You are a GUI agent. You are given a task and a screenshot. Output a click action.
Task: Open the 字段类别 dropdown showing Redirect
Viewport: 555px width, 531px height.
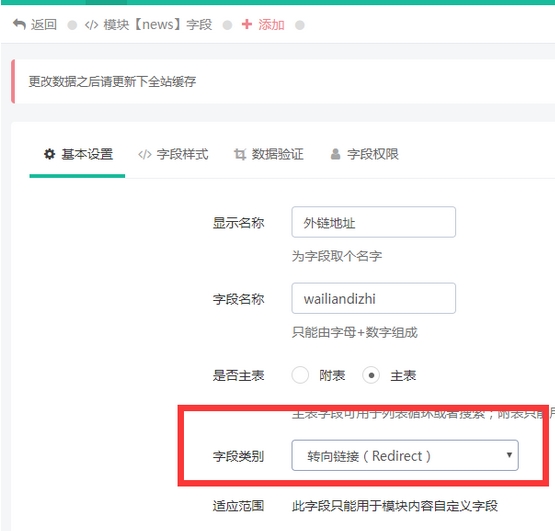[x=405, y=455]
